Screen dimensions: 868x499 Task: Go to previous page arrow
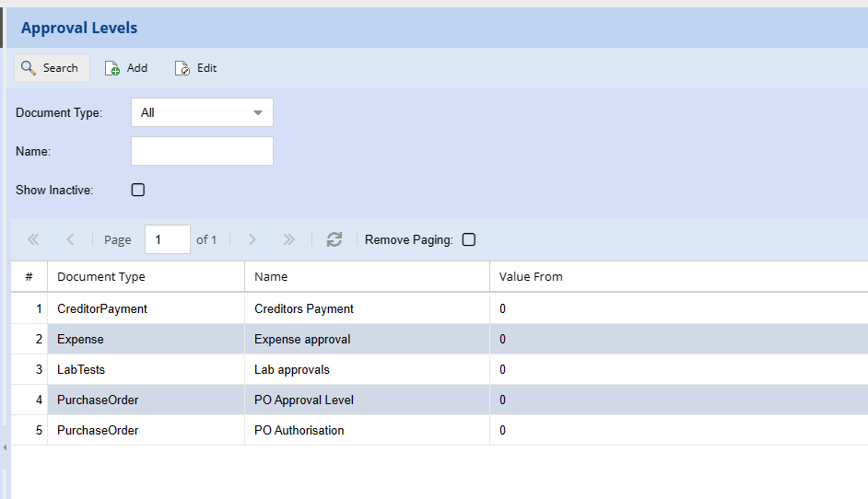[70, 239]
